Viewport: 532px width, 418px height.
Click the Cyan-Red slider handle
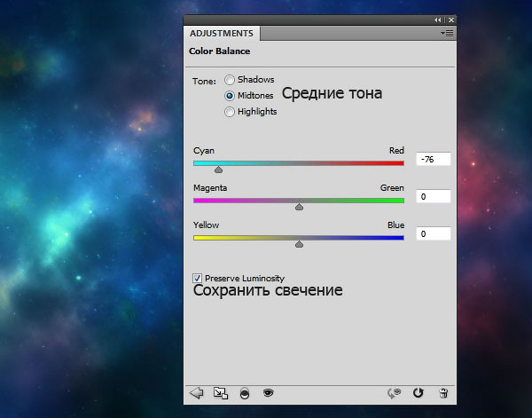(x=218, y=170)
